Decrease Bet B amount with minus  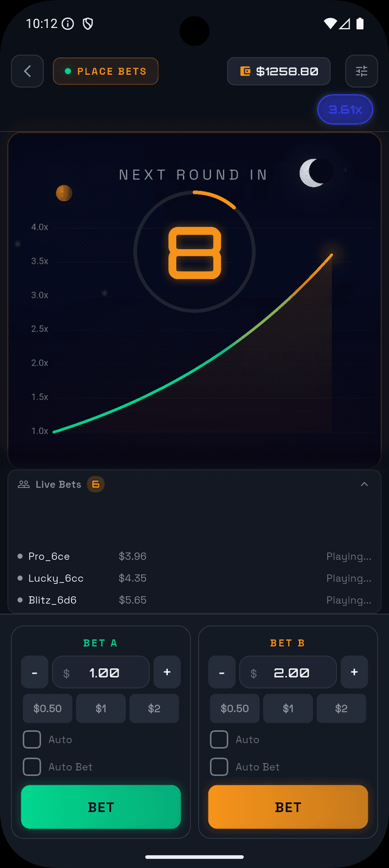(x=222, y=672)
